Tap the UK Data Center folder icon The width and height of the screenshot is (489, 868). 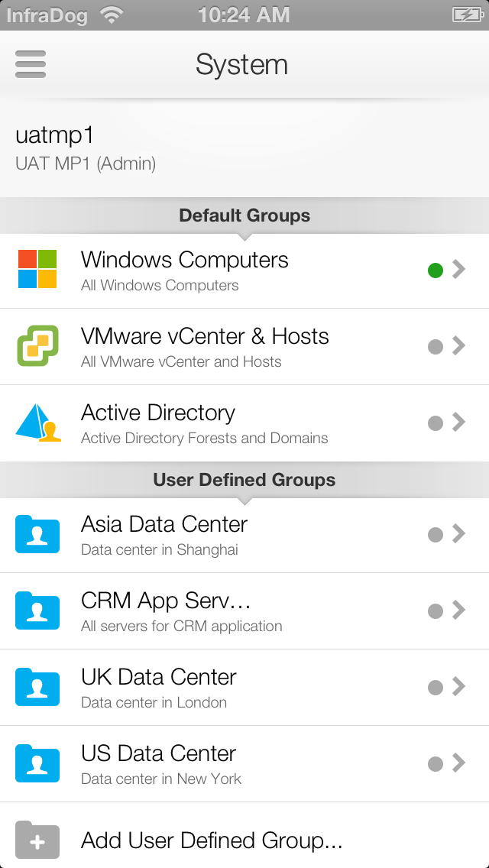(x=37, y=687)
